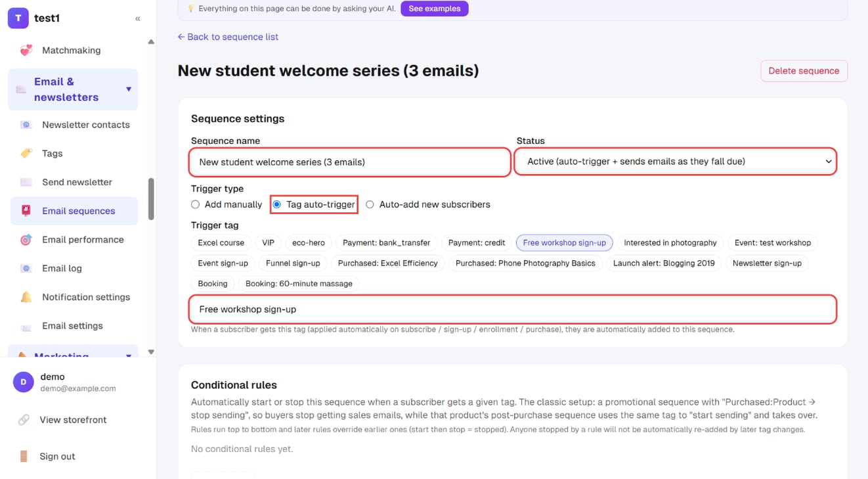868x479 pixels.
Task: Click Back to sequence list link
Action: tap(228, 37)
